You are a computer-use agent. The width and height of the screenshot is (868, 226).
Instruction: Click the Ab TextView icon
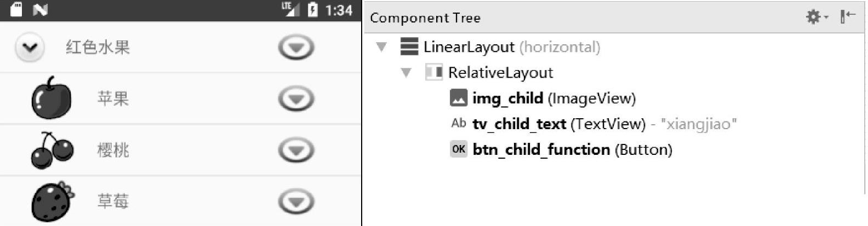coord(458,124)
